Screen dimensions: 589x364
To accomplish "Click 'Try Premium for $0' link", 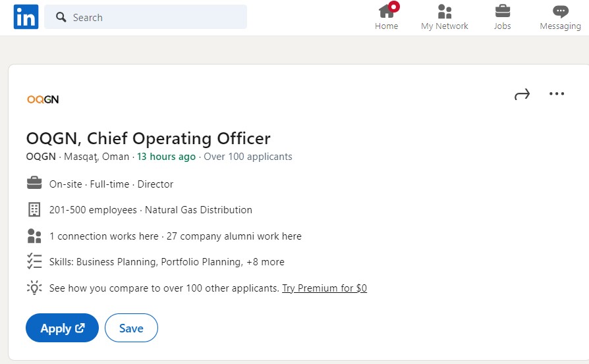I will click(x=325, y=288).
